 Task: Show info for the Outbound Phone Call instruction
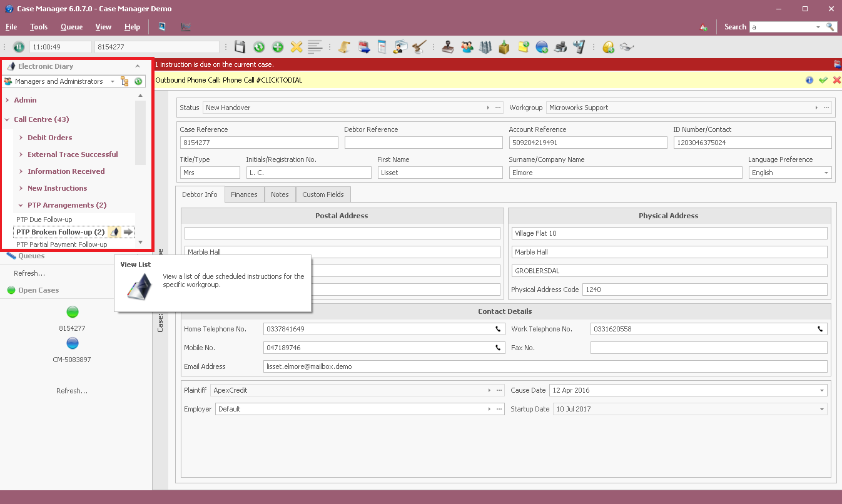(809, 80)
